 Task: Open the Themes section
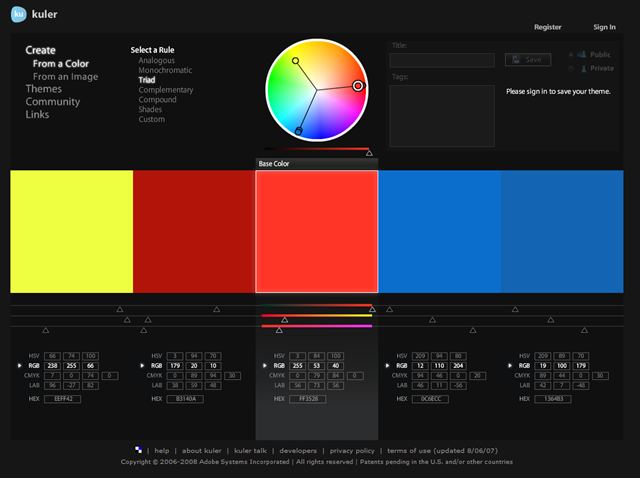pyautogui.click(x=44, y=89)
